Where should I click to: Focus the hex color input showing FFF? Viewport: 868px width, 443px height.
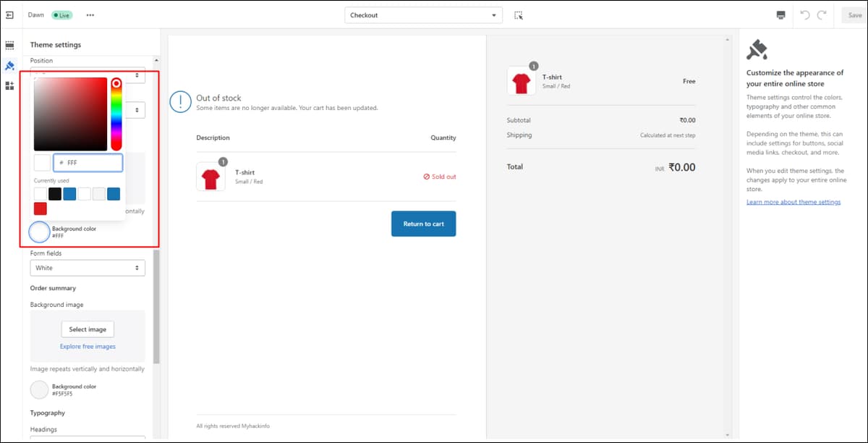88,163
